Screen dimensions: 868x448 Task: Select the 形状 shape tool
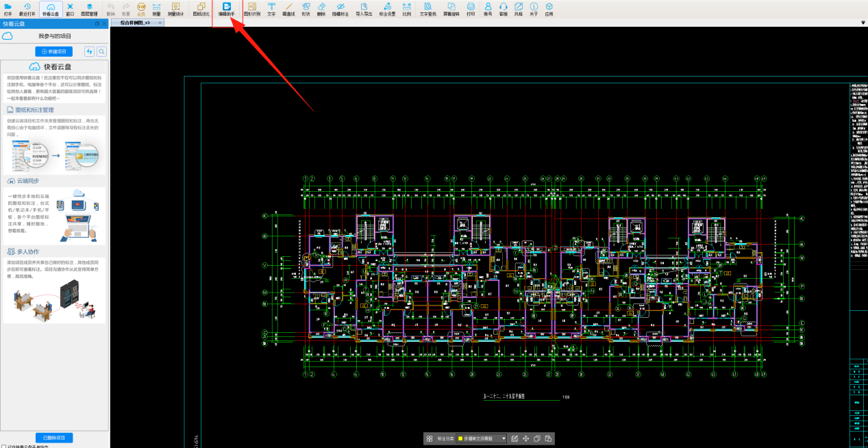306,9
